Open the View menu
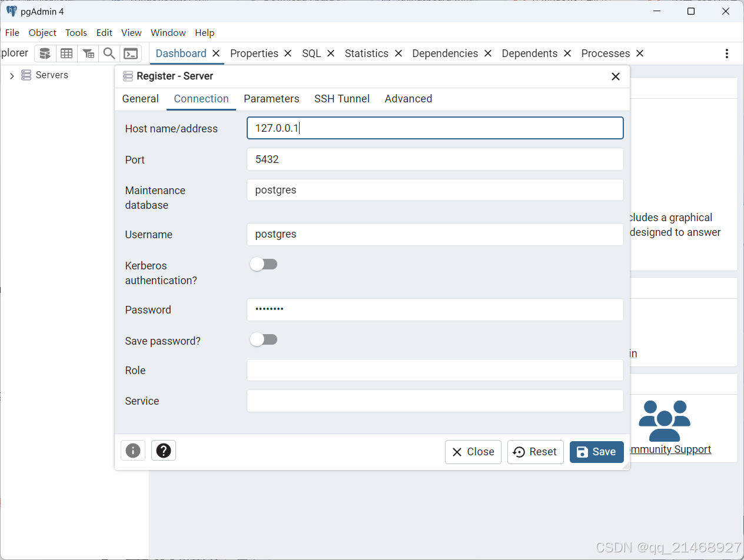The width and height of the screenshot is (744, 560). [131, 33]
